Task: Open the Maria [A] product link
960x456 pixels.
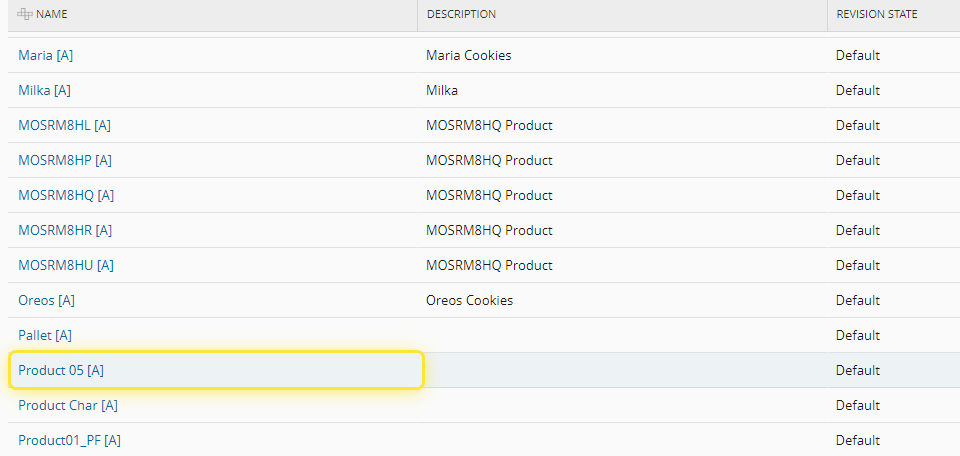Action: point(45,55)
